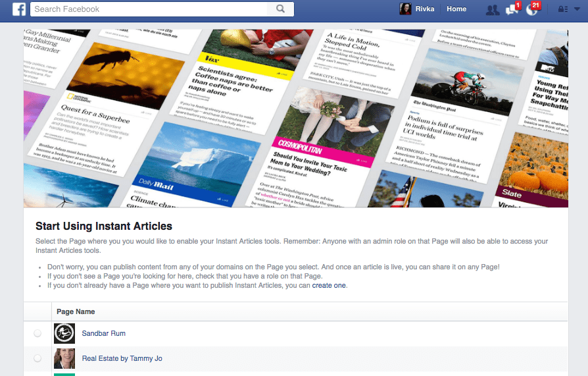This screenshot has height=376, width=588.
Task: Open the messages icon with 1 badge
Action: pos(512,9)
